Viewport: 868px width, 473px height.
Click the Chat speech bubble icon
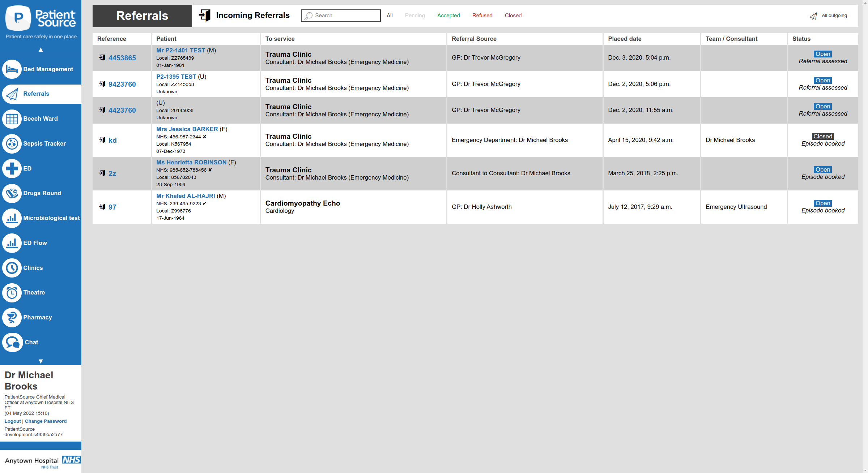(13, 342)
